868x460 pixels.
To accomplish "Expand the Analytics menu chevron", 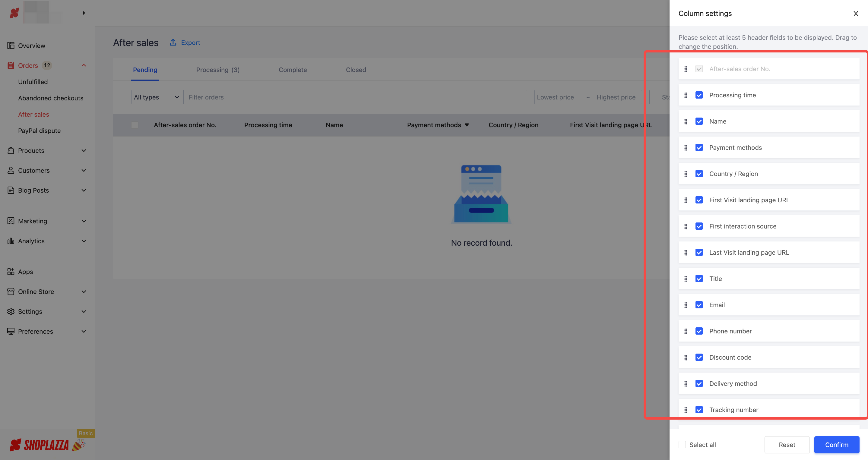I will click(84, 241).
